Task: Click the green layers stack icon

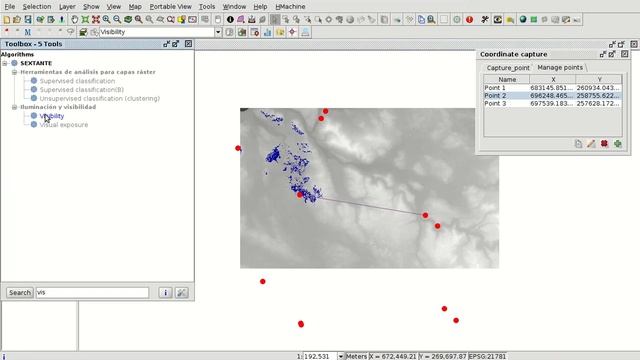Action: click(x=128, y=19)
